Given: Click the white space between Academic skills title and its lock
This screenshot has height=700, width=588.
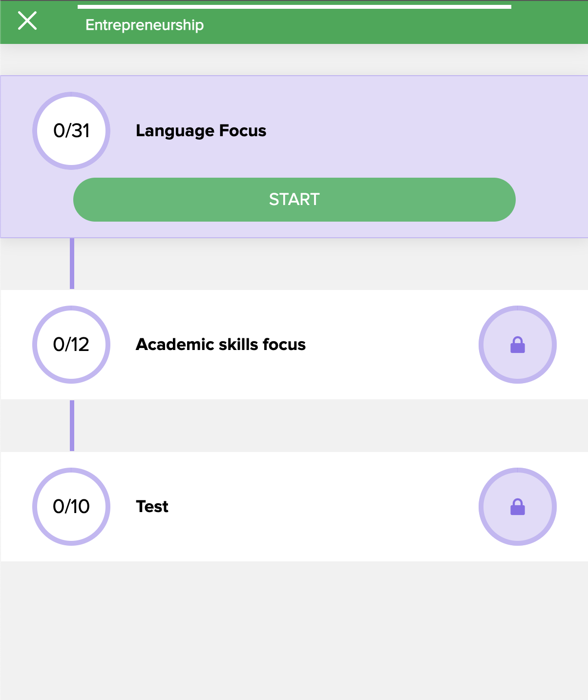Looking at the screenshot, I should click(x=391, y=345).
